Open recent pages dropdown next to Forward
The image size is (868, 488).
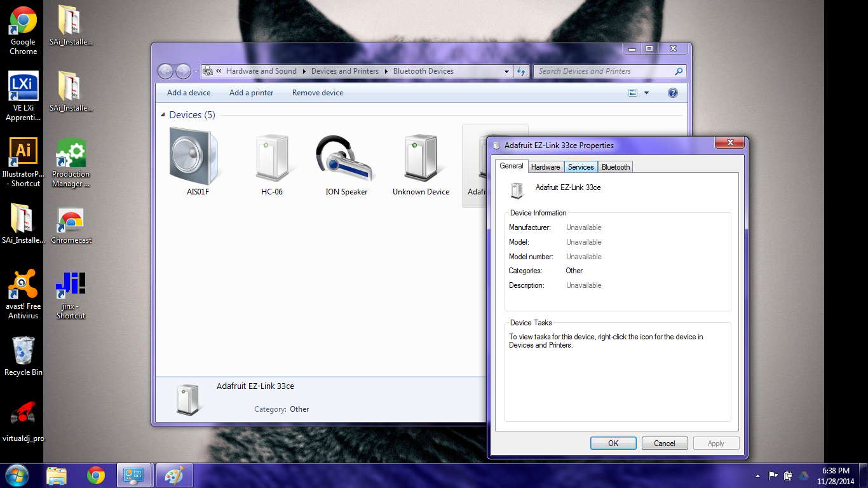[195, 71]
